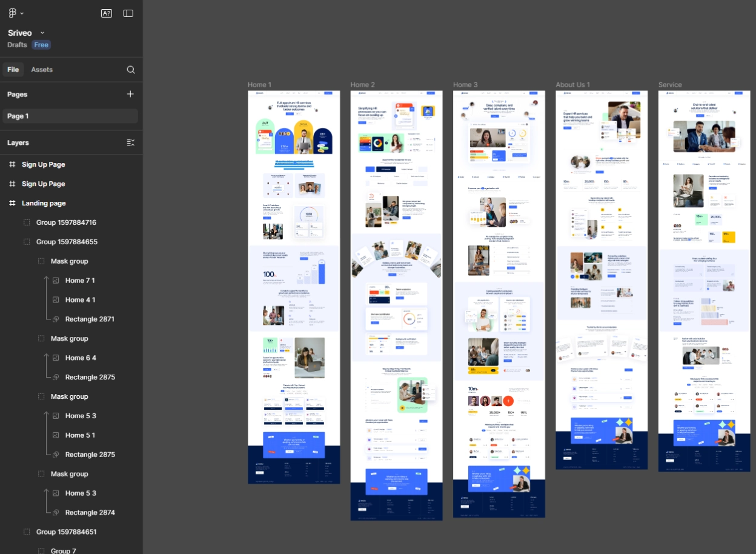Switch to the Assets tab
The image size is (756, 554).
42,69
